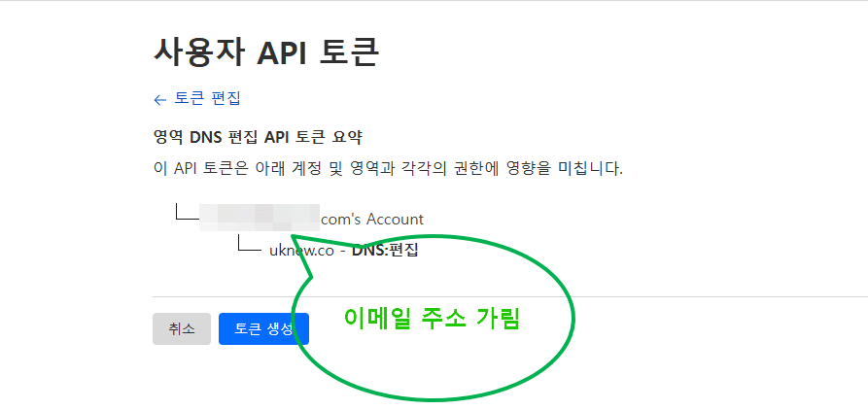Click the 취소 button
Viewport: 868px width, 410px height.
point(182,328)
